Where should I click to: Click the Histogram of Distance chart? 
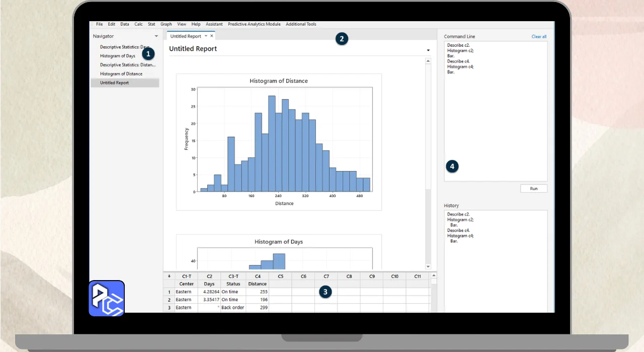(x=279, y=142)
